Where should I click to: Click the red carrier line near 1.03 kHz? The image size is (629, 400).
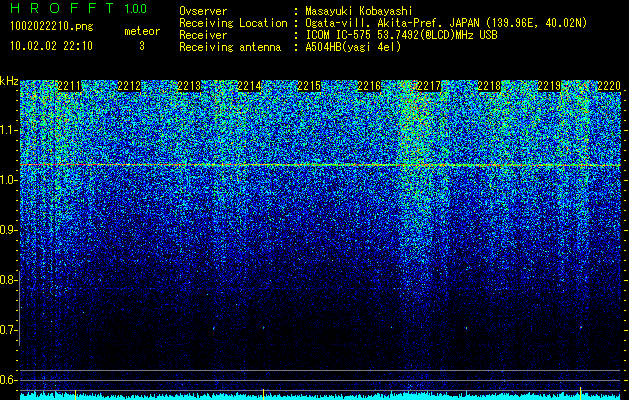(x=320, y=165)
